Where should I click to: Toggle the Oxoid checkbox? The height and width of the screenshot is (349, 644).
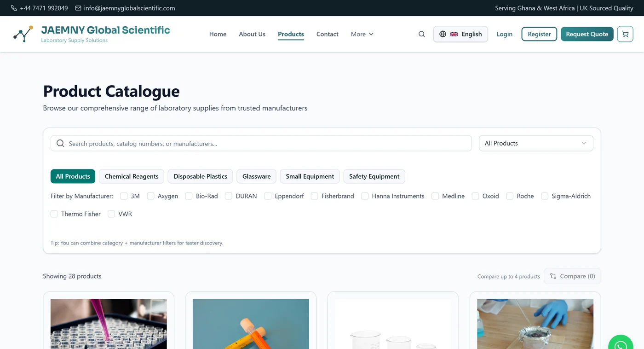pyautogui.click(x=476, y=196)
